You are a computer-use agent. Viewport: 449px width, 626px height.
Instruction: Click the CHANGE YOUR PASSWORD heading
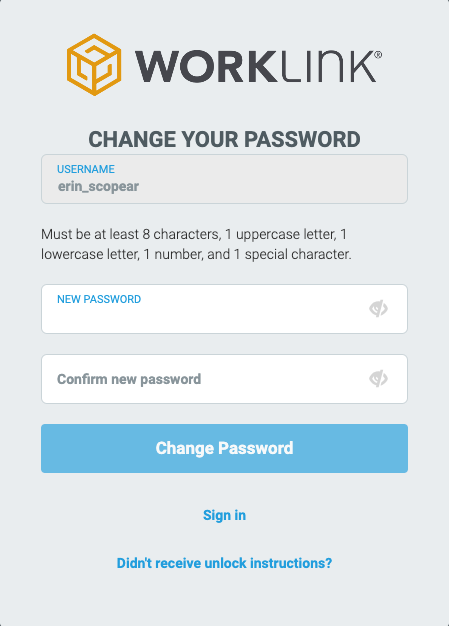pos(224,139)
